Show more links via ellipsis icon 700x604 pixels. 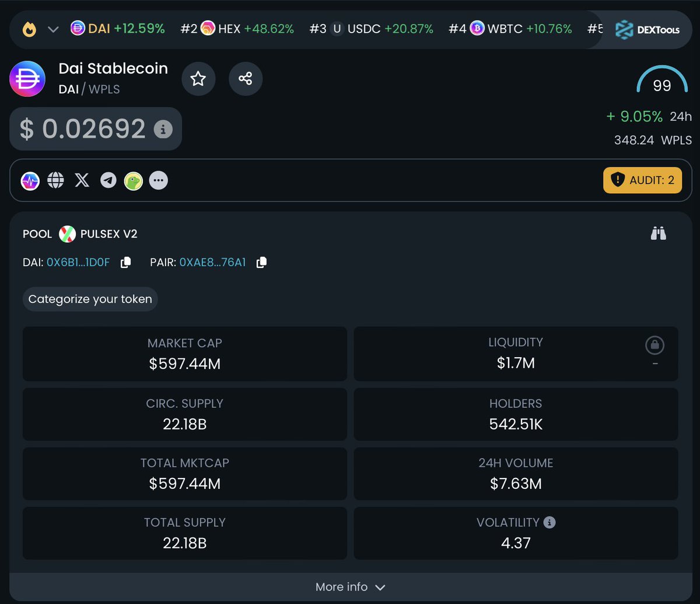coord(159,181)
